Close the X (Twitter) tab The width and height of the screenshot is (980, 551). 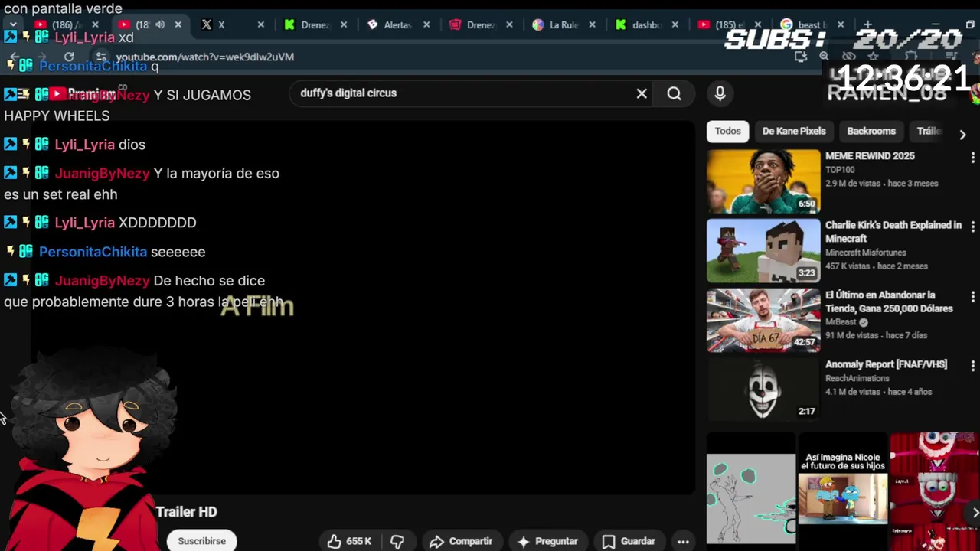click(260, 24)
